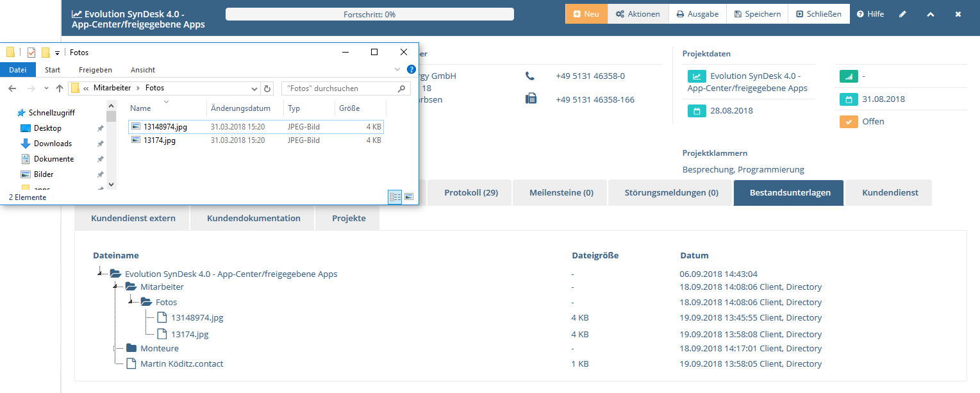
Task: Open Downloads in Explorer quick access
Action: [53, 144]
